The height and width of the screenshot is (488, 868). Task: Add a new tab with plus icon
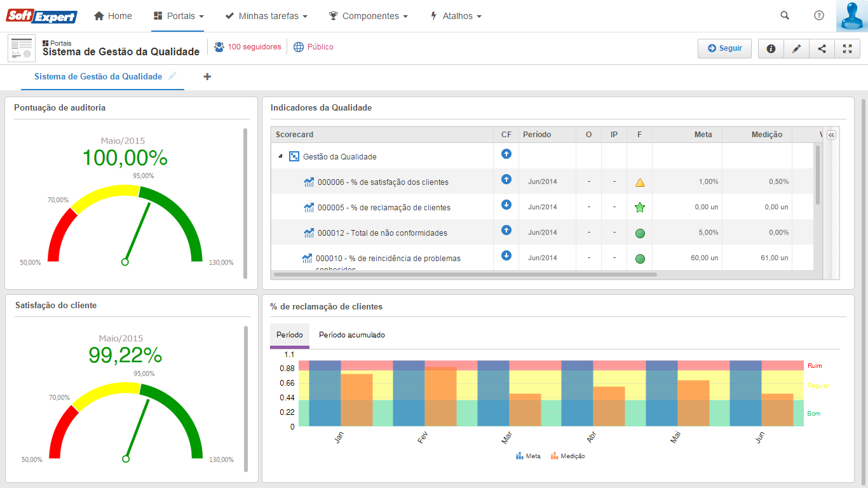pos(207,77)
